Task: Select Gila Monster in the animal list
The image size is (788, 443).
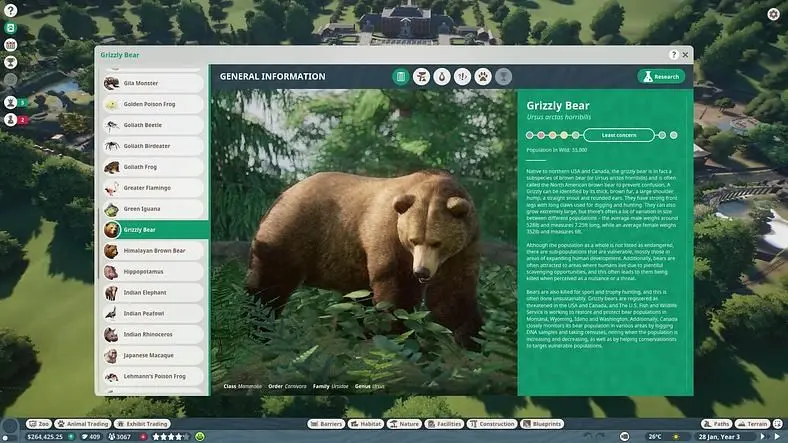Action: (x=153, y=83)
